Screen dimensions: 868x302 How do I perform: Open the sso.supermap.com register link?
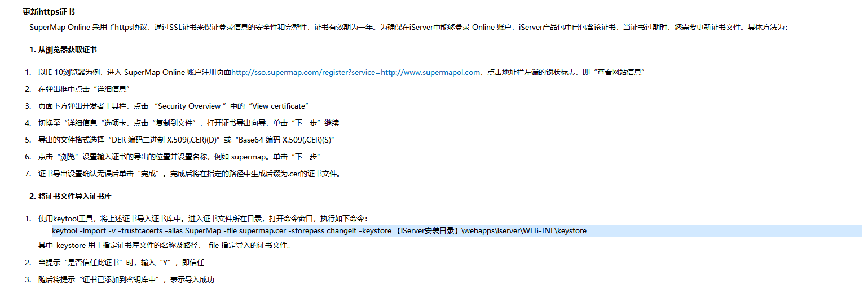pos(356,73)
